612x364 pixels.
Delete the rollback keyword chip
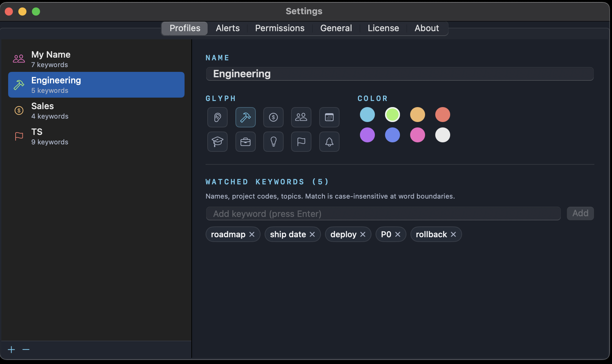click(x=453, y=235)
